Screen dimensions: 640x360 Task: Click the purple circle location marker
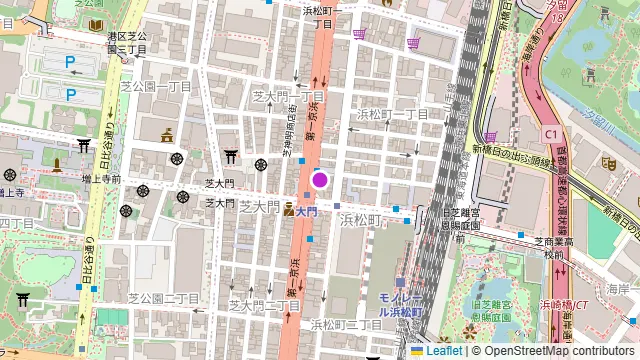tap(320, 180)
